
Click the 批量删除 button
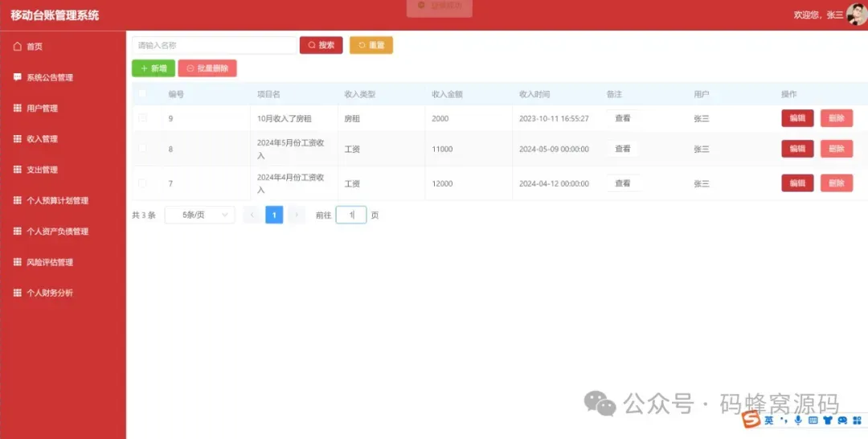[207, 68]
